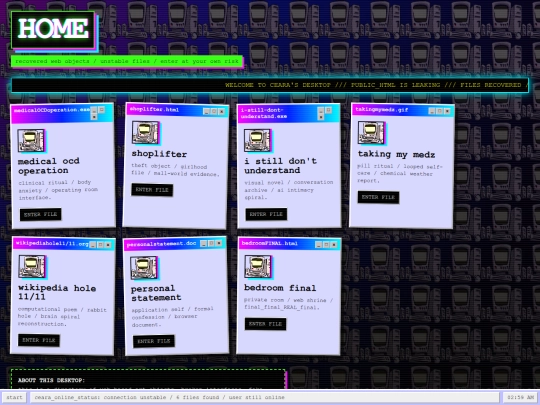Click the computer icon in medicalOCDoperation.exe window
Image resolution: width=540 pixels, height=405 pixels.
pos(31,140)
